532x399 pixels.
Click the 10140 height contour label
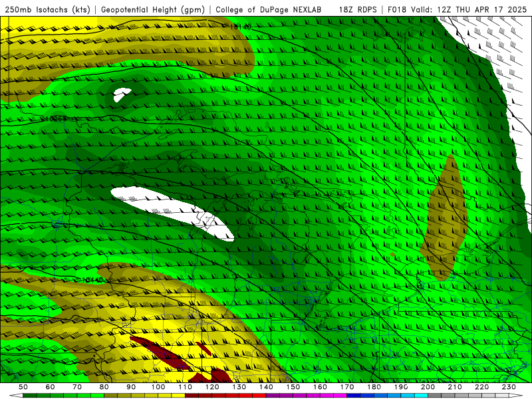point(240,27)
